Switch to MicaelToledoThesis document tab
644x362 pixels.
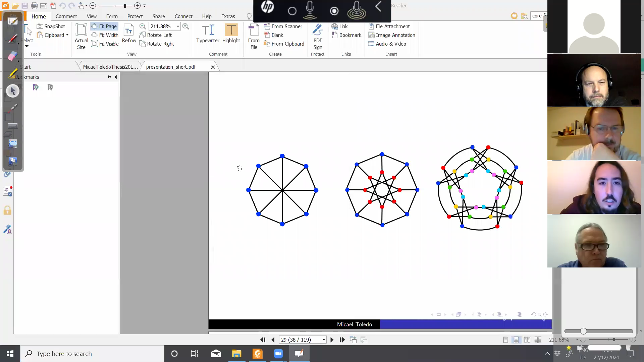[x=110, y=67]
